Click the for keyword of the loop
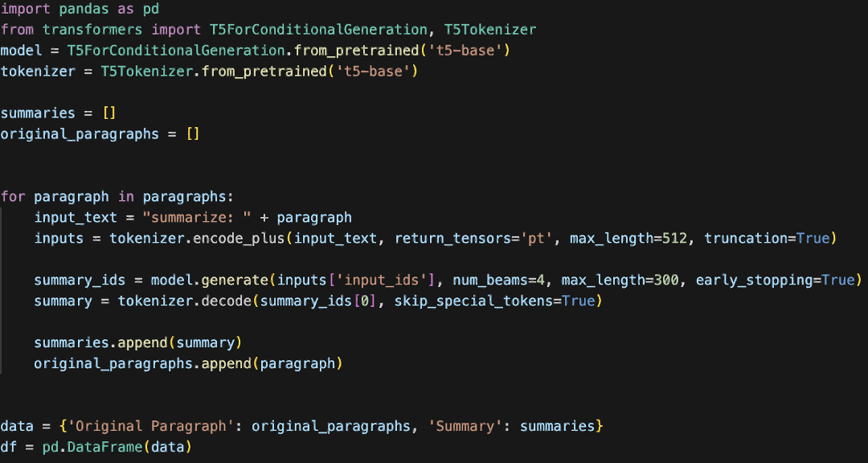 click(x=12, y=197)
